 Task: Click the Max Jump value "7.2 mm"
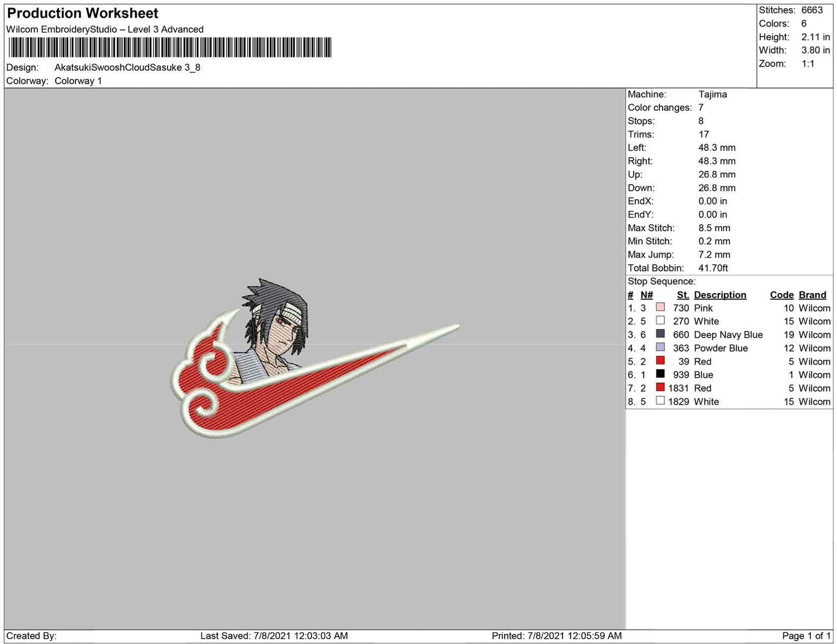(714, 254)
